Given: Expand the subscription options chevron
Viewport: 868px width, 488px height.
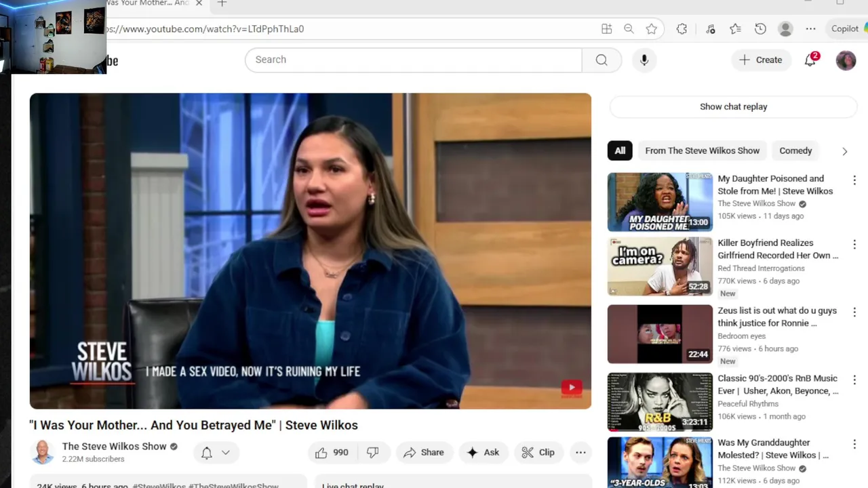Looking at the screenshot, I should [x=226, y=453].
